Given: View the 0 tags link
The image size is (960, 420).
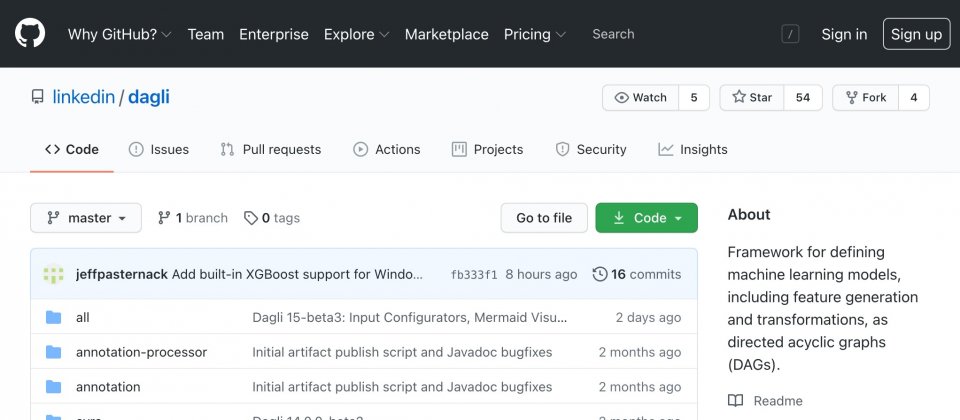Looking at the screenshot, I should pos(272,218).
